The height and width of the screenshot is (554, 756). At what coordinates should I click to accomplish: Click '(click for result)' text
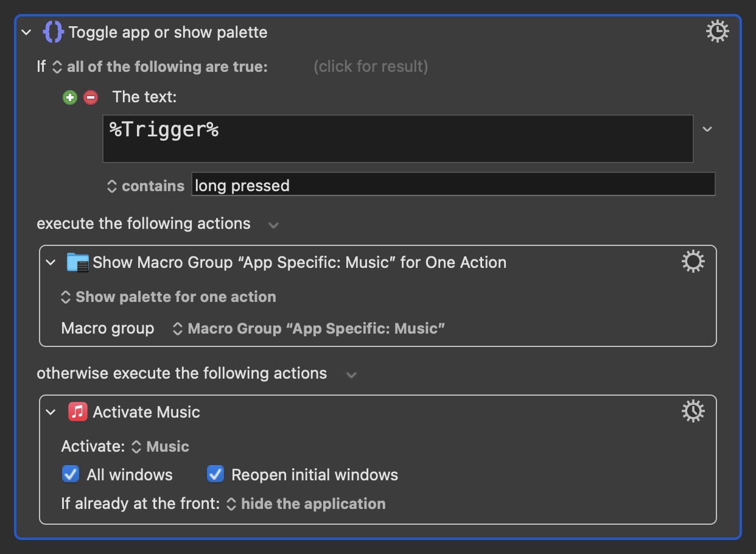click(x=371, y=66)
